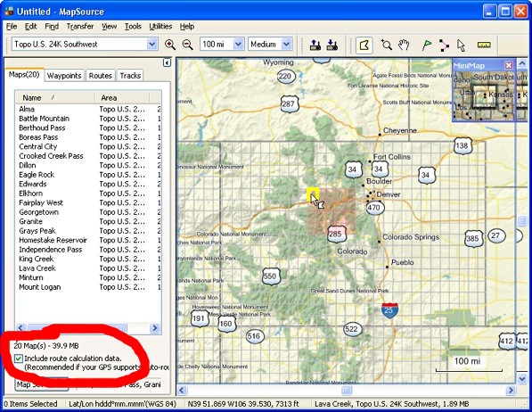The width and height of the screenshot is (532, 412).
Task: Select the Map tool
Action: tap(364, 45)
